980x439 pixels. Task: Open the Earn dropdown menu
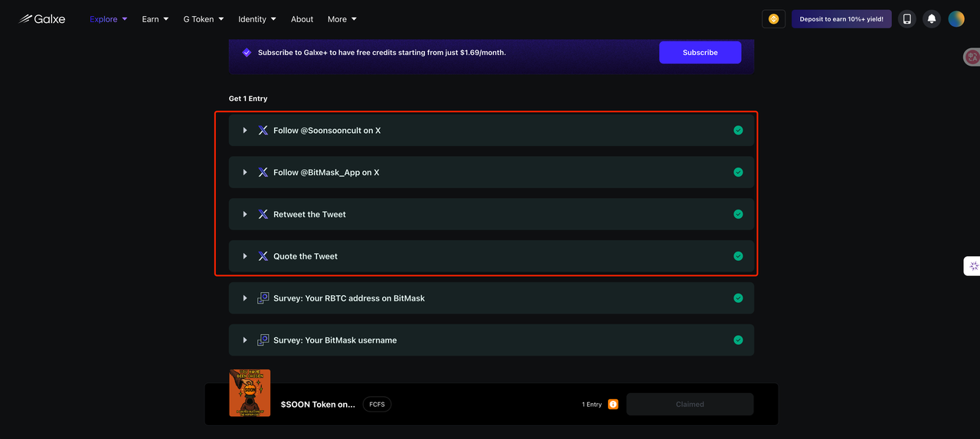coord(155,19)
